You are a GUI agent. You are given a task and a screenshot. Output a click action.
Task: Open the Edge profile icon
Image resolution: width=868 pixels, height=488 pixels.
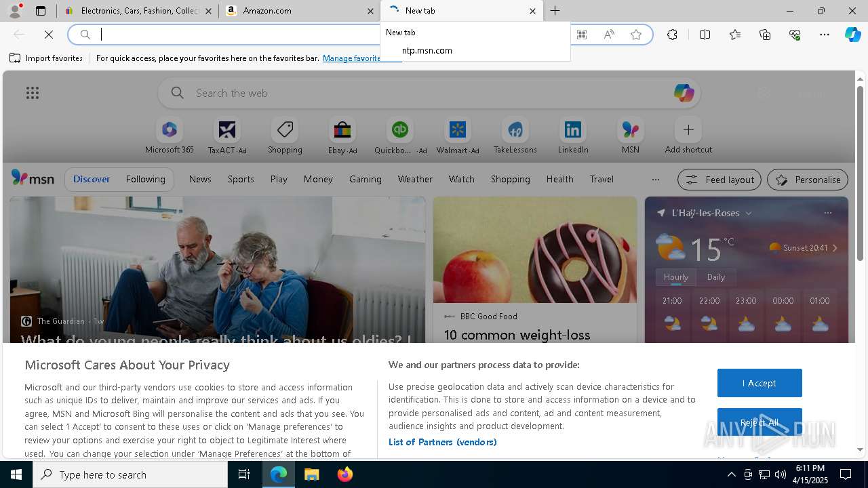pyautogui.click(x=15, y=11)
